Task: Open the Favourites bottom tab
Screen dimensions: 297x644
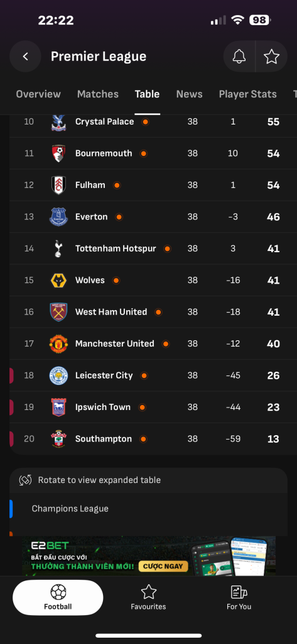Action: pos(148,598)
